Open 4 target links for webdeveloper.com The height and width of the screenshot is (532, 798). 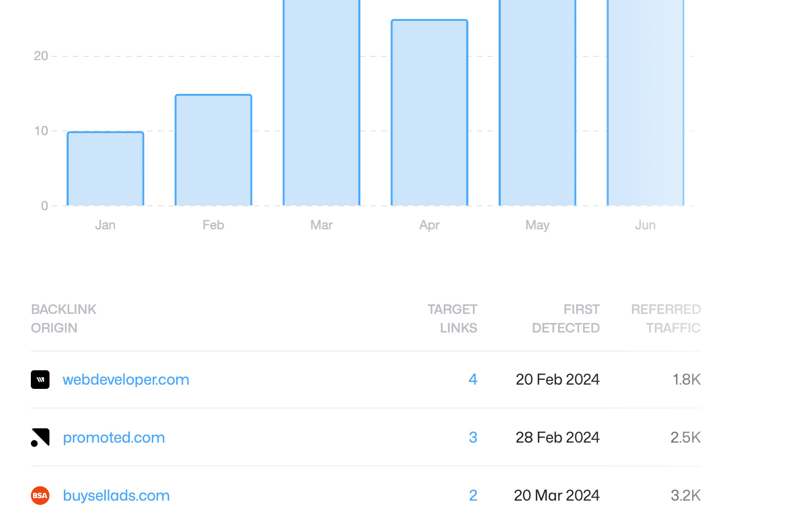point(473,379)
